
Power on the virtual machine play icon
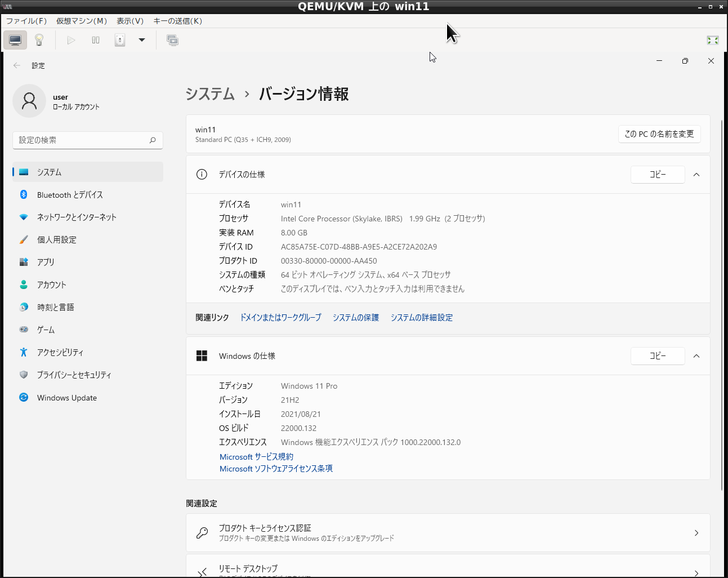(71, 40)
